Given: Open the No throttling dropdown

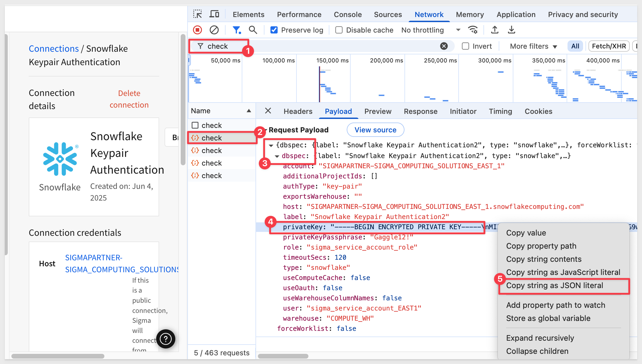Looking at the screenshot, I should pyautogui.click(x=431, y=30).
